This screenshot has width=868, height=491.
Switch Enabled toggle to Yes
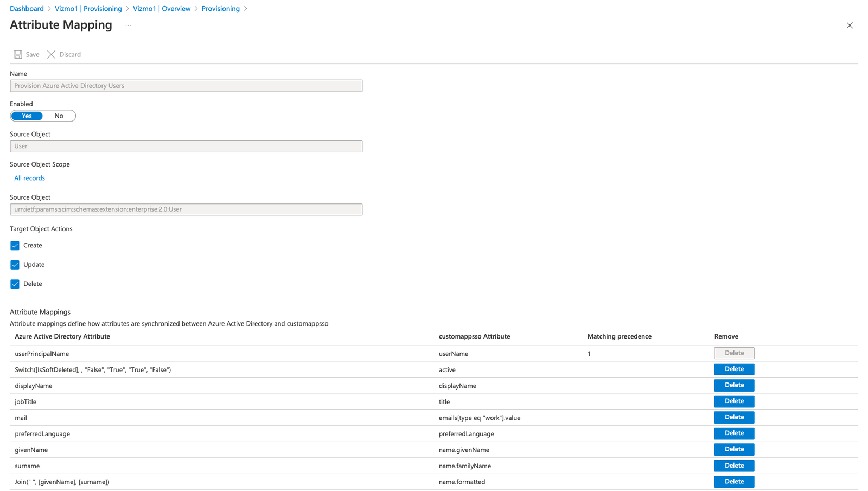coord(27,116)
